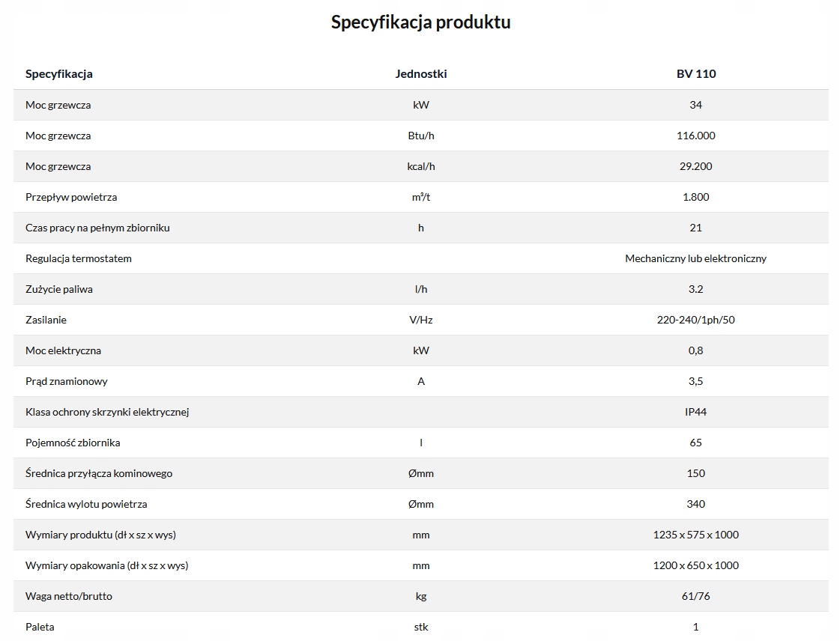This screenshot has height=641, width=840.
Task: Select the '220-240/1ph/50' power supply value
Action: (695, 320)
